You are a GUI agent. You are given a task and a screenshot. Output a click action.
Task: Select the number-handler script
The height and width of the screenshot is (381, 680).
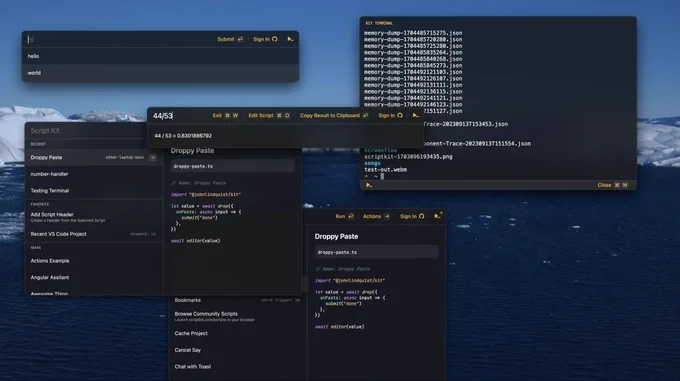pos(94,174)
